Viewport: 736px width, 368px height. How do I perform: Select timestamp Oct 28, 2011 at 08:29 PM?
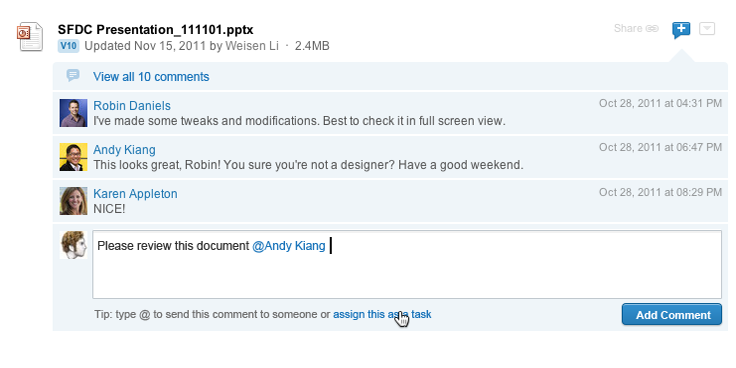coord(660,192)
